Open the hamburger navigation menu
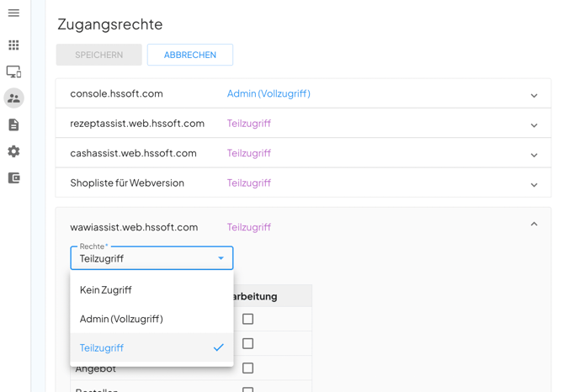The image size is (564, 392). (13, 13)
